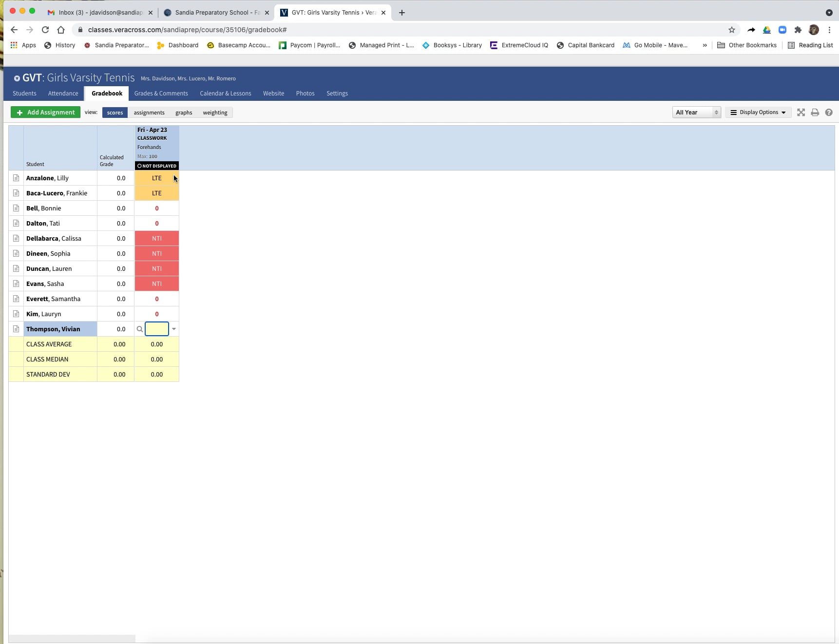Switch view to assignments
Viewport: 839px width, 644px height.
(x=149, y=113)
